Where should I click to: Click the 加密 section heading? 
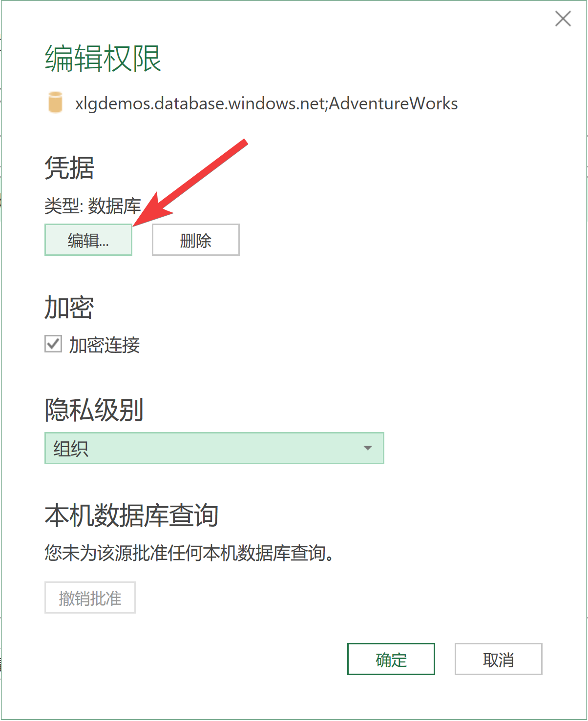pos(69,308)
